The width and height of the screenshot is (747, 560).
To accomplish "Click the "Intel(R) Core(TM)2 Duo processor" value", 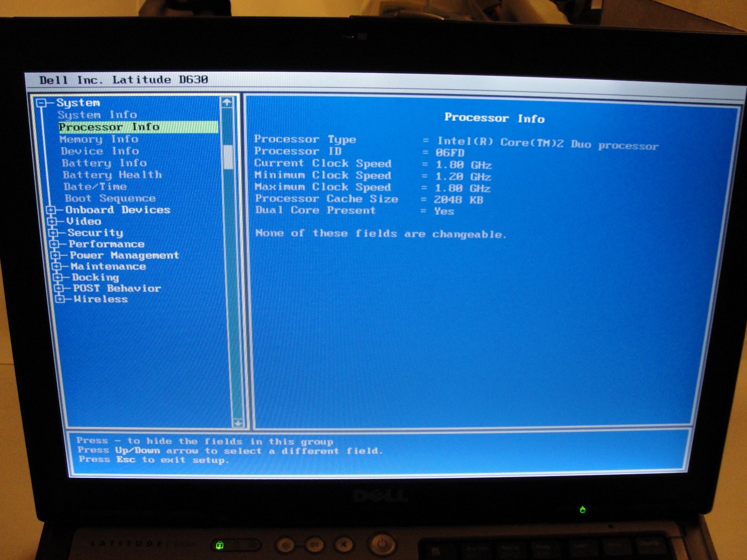I will (548, 144).
